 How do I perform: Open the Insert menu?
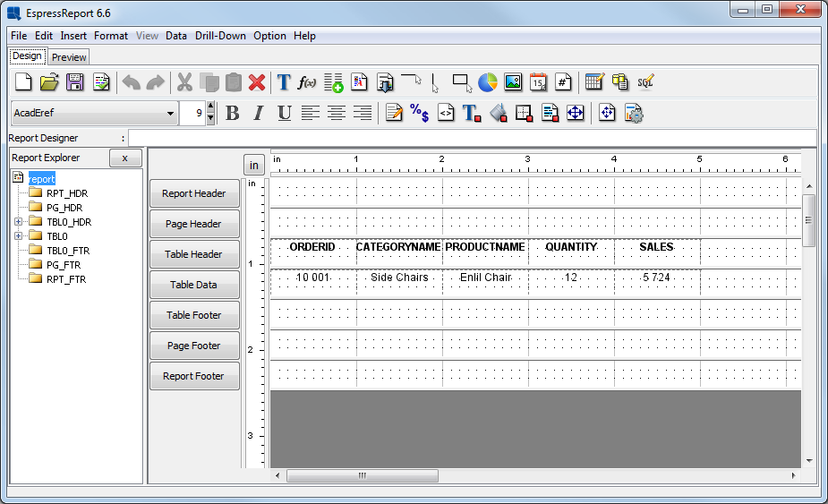(73, 36)
